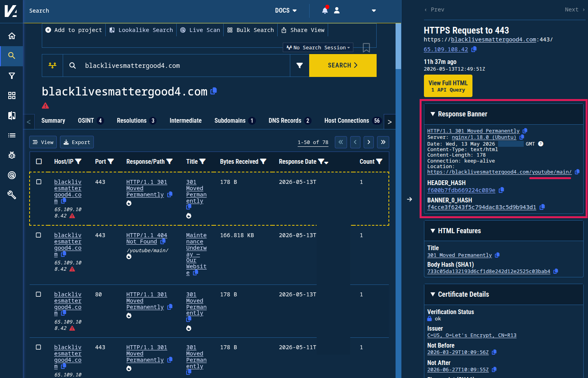This screenshot has width=588, height=378.
Task: Tick the checkbox for the 2026-05-11 row
Action: (x=39, y=347)
